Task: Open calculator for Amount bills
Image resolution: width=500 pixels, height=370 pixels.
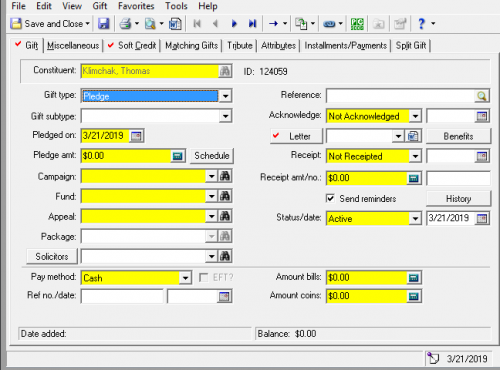Action: click(x=414, y=278)
